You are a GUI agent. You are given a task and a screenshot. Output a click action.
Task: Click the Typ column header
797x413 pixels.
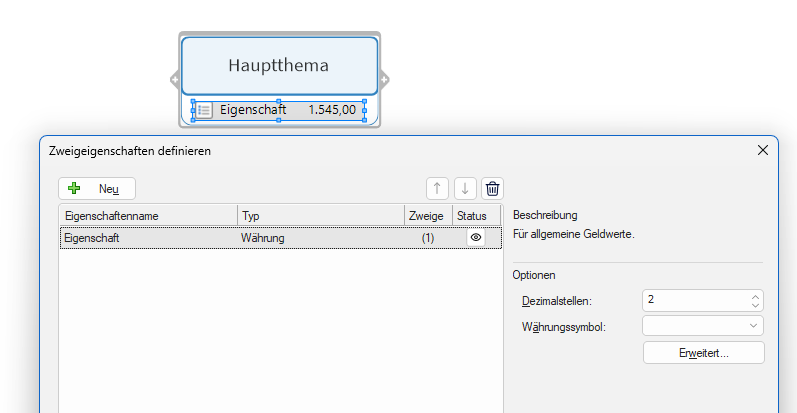(x=320, y=216)
